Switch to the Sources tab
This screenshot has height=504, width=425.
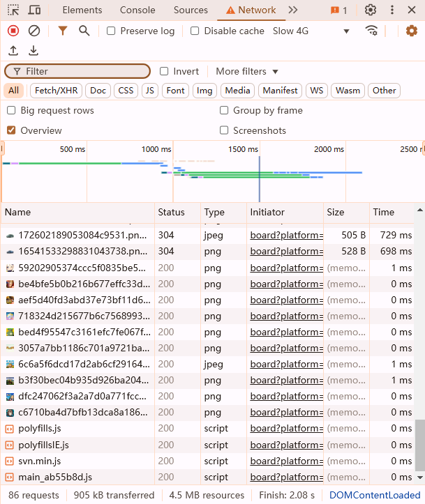tap(191, 10)
